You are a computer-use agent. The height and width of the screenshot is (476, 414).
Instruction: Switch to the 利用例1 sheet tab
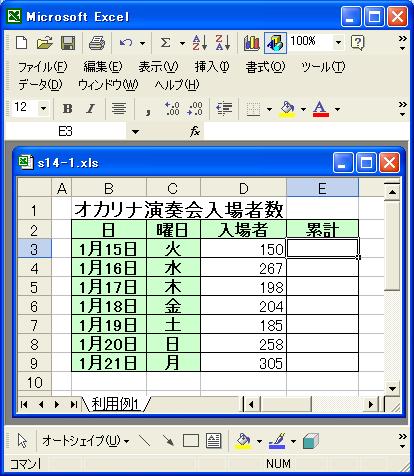[115, 404]
